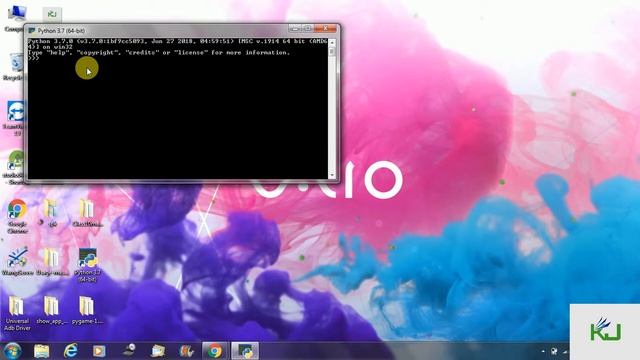Select the Recycle Bin desktop icon

pos(16,66)
